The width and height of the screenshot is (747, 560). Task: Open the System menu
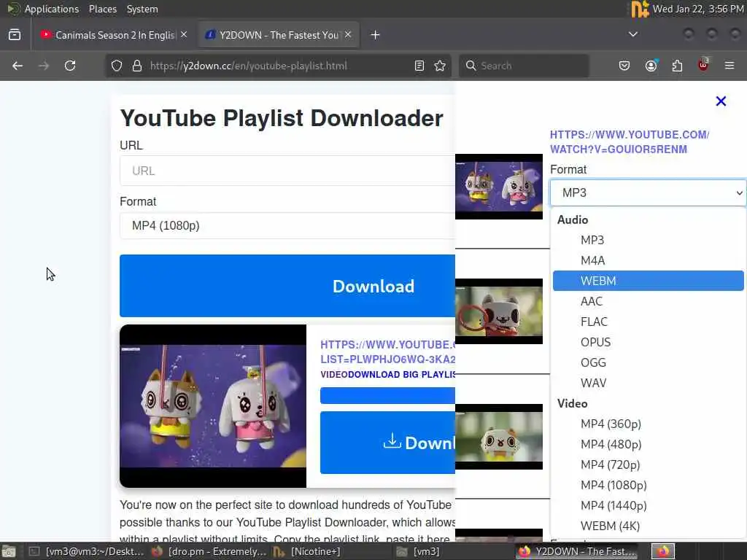(142, 9)
